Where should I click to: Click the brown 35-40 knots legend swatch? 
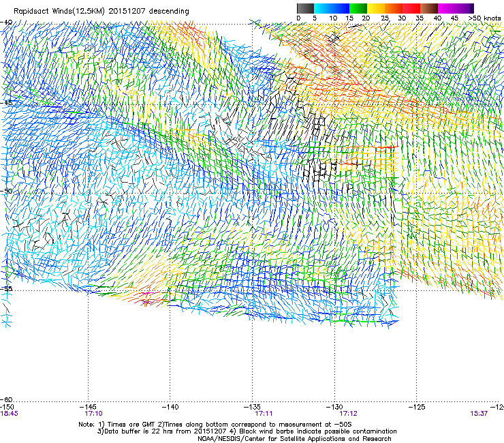click(x=429, y=8)
